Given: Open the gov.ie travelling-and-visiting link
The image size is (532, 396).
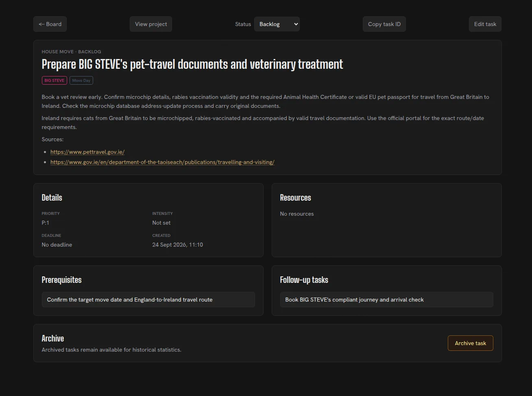Looking at the screenshot, I should coord(162,162).
